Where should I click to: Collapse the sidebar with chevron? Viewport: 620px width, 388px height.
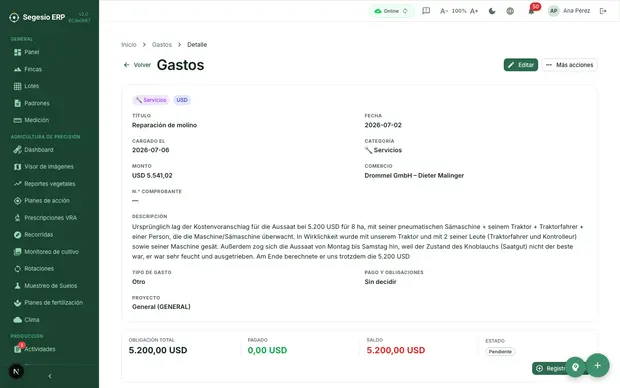click(50, 376)
